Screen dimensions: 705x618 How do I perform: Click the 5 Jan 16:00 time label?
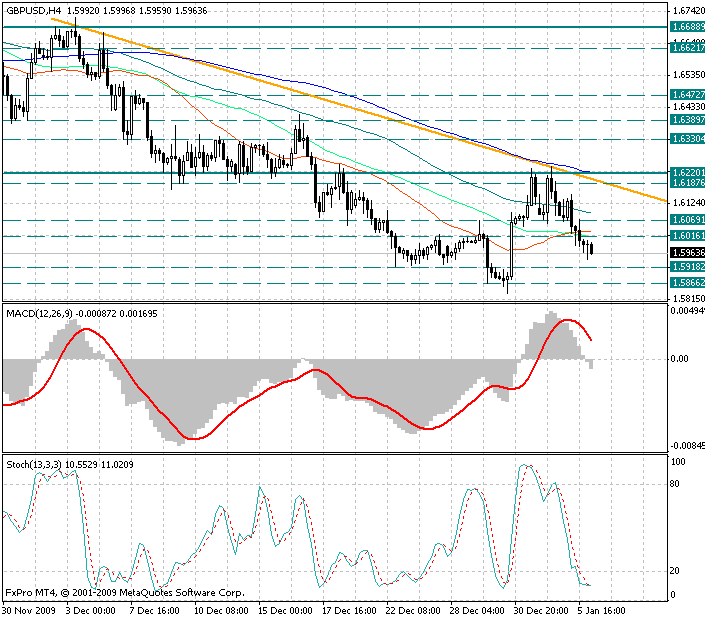click(x=602, y=611)
